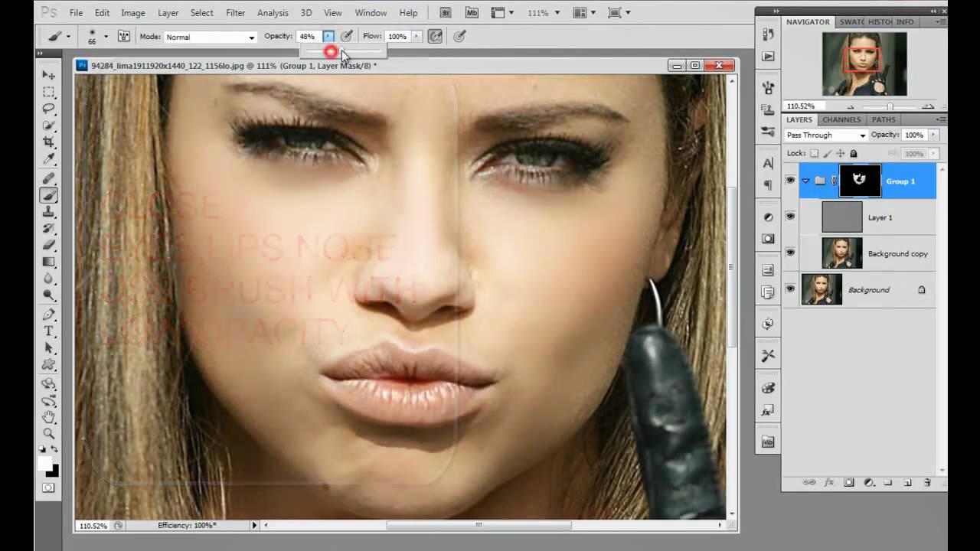This screenshot has width=980, height=551.
Task: Open the Layer menu
Action: click(x=168, y=13)
